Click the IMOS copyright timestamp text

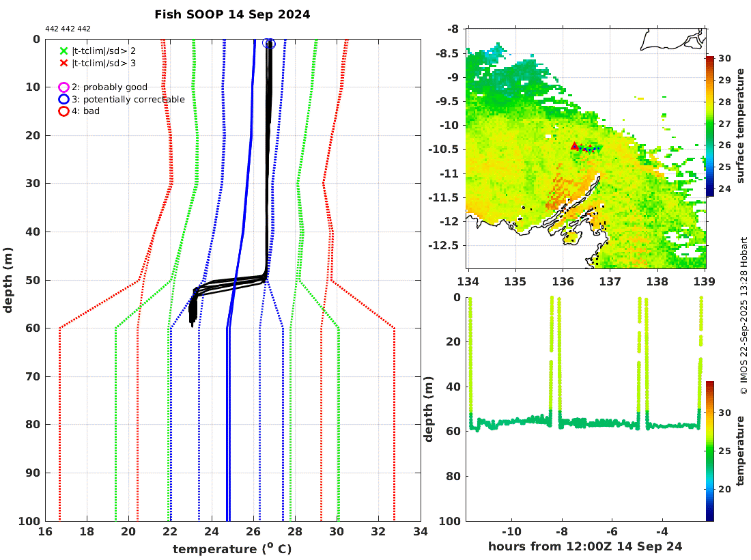[x=743, y=316]
